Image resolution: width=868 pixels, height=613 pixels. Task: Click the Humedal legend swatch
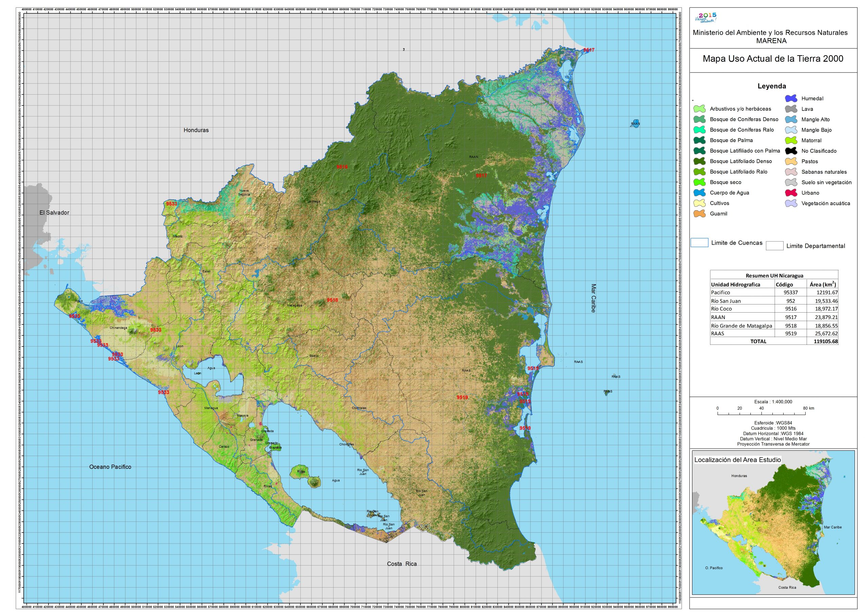pyautogui.click(x=791, y=98)
